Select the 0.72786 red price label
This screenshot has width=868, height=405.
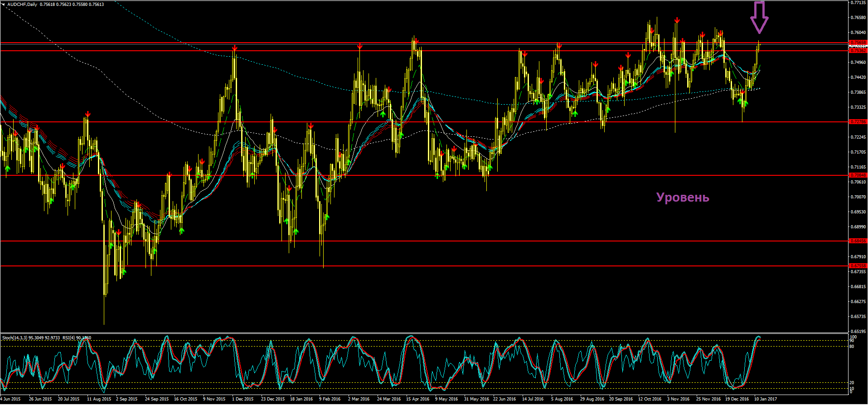click(x=858, y=122)
